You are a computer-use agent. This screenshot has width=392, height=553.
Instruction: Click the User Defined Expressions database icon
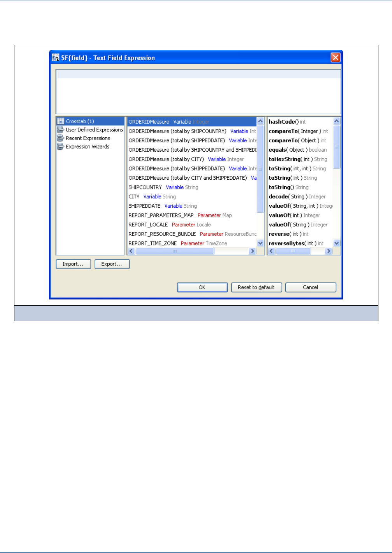click(60, 130)
